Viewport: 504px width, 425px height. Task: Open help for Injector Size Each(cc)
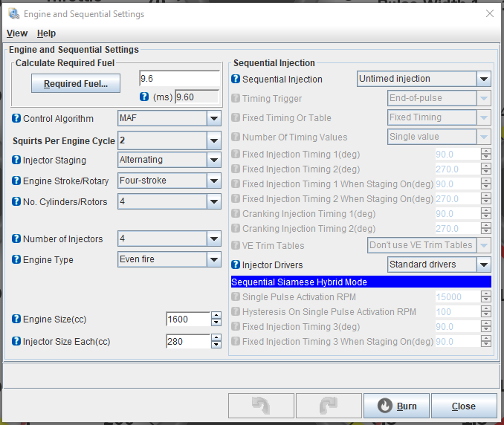tap(16, 341)
